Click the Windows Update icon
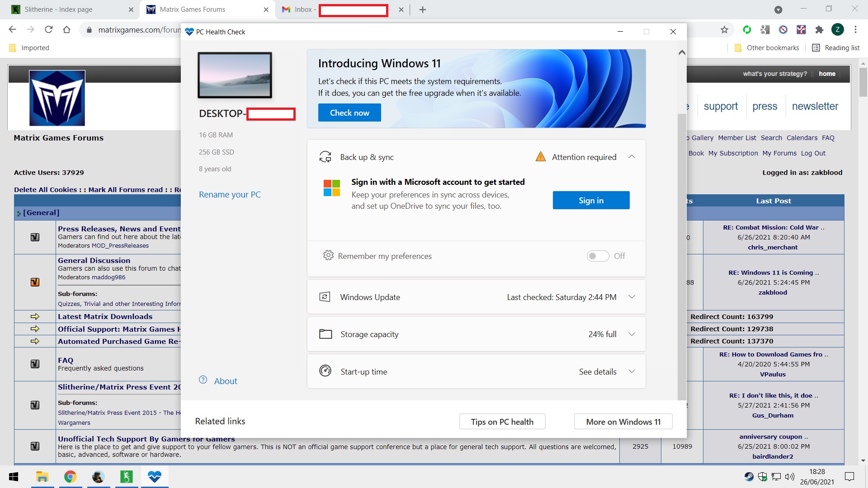 click(x=325, y=297)
